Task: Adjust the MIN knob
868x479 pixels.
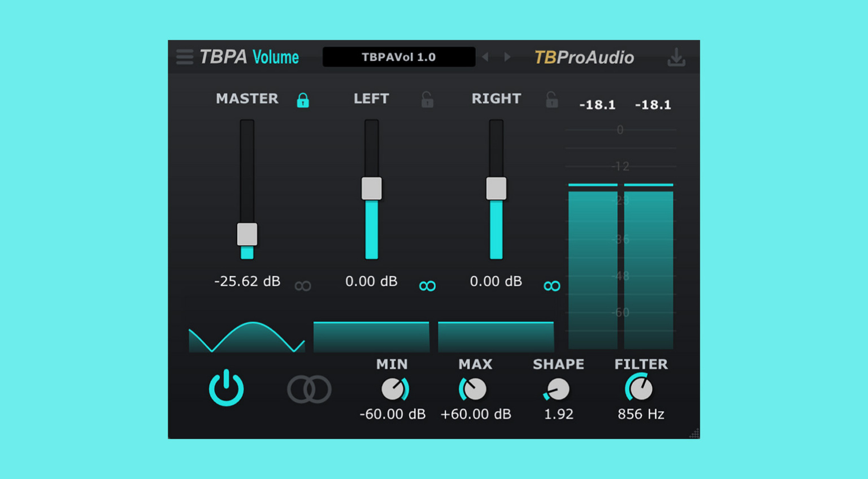Action: [x=394, y=390]
